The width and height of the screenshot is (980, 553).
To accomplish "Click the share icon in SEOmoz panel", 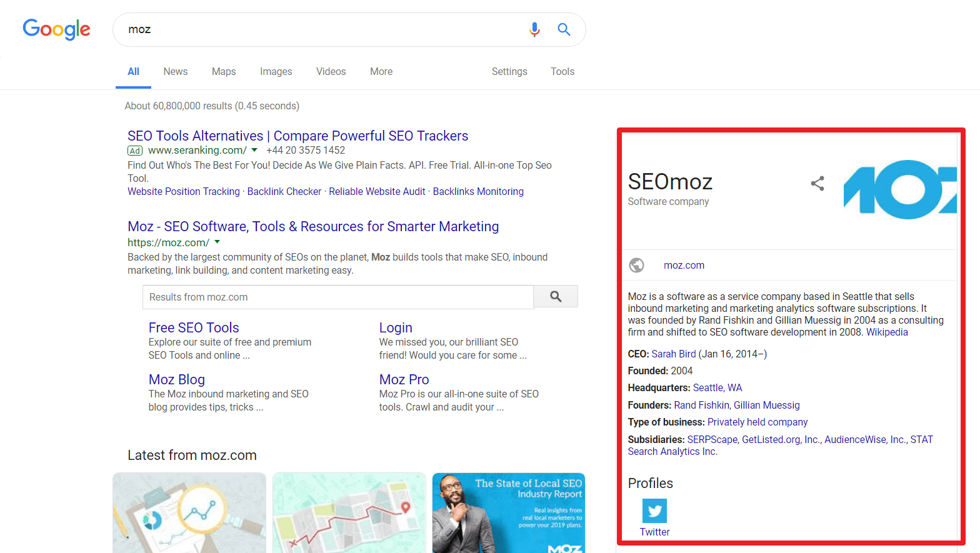I will (x=817, y=183).
